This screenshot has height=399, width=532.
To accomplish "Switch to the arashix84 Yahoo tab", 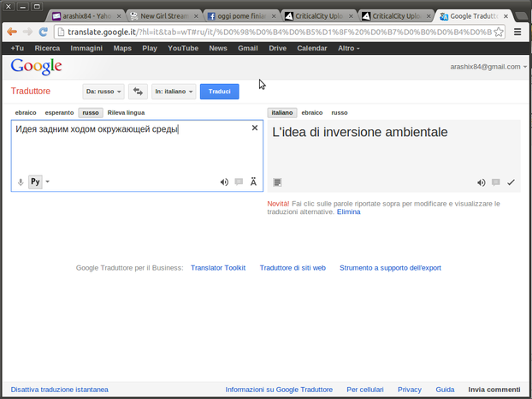I will pyautogui.click(x=86, y=16).
